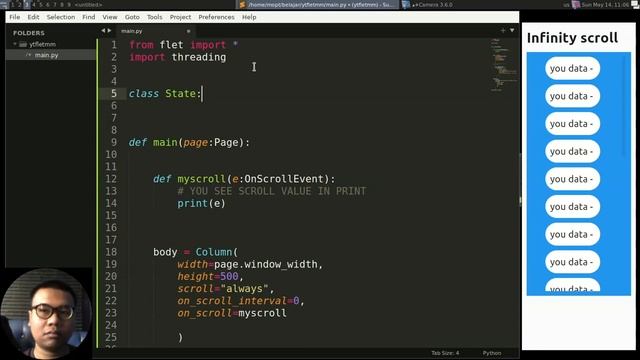
Task: Click line number 18 in the gutter
Action: click(111, 252)
